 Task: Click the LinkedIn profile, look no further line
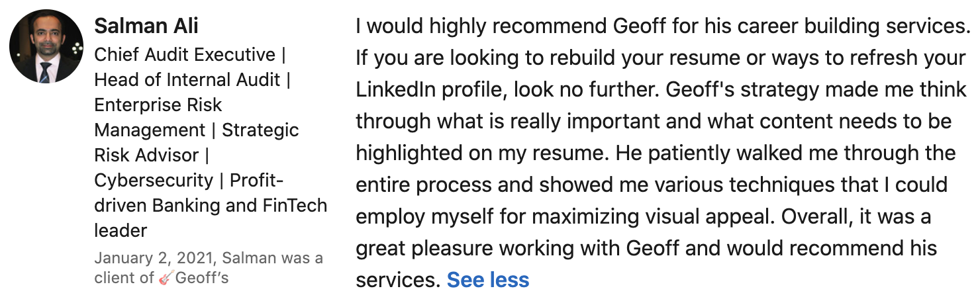[661, 90]
